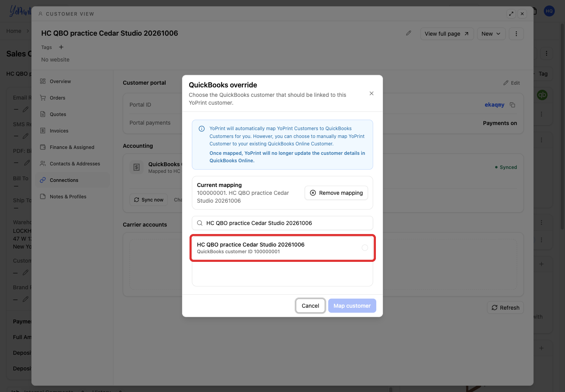
Task: Open the Orders sidebar section
Action: tap(72, 98)
